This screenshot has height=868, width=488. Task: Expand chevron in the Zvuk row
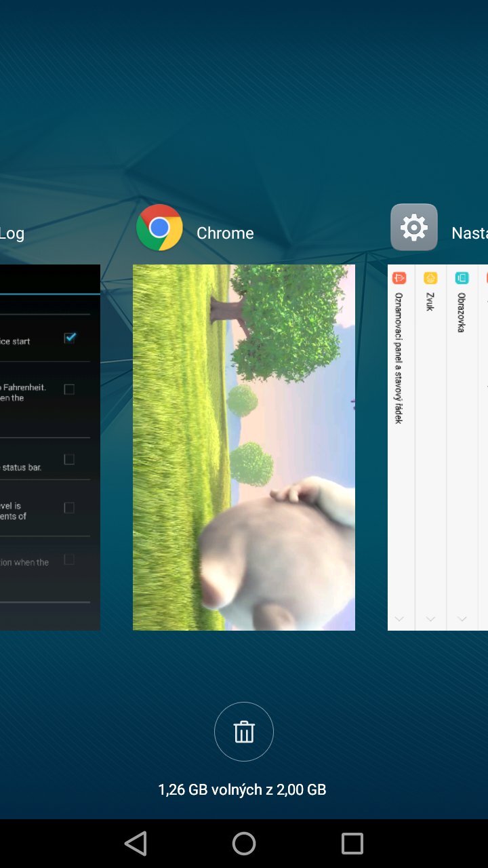point(430,618)
